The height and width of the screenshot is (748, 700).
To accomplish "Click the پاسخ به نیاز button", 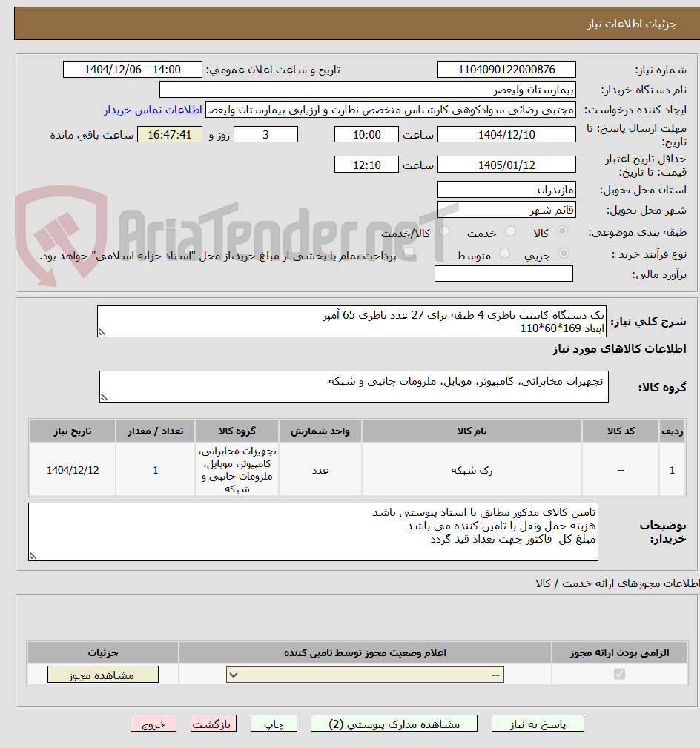I will tap(538, 724).
